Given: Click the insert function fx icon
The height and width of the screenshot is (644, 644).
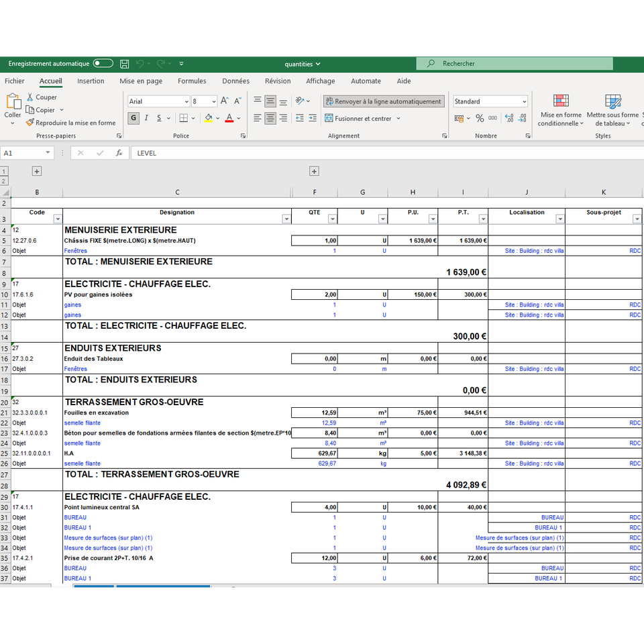Looking at the screenshot, I should [119, 153].
